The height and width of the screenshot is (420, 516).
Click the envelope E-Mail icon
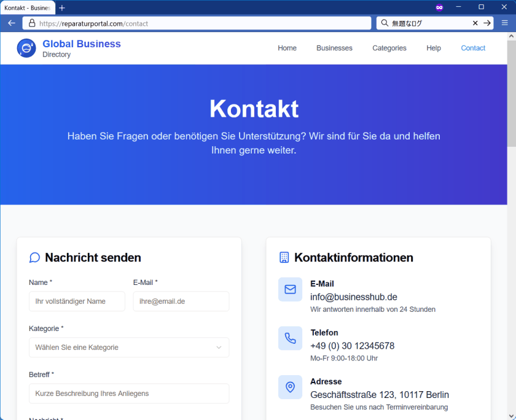click(290, 289)
